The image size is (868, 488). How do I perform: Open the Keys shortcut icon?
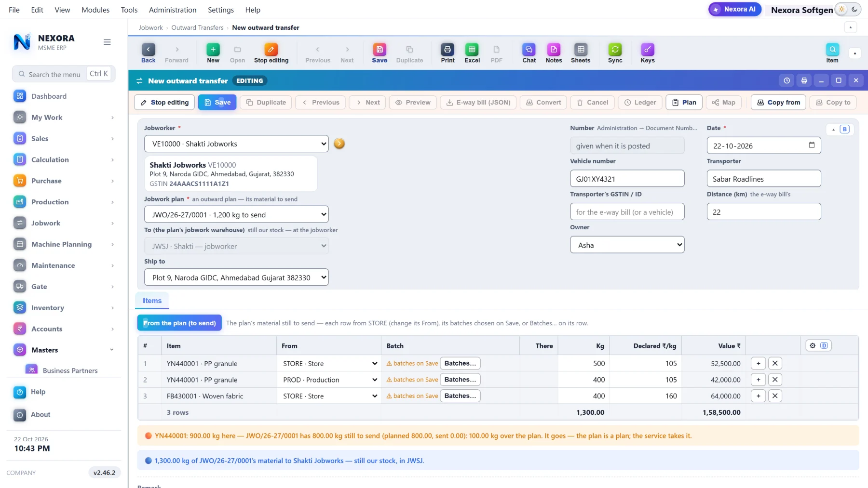point(647,53)
